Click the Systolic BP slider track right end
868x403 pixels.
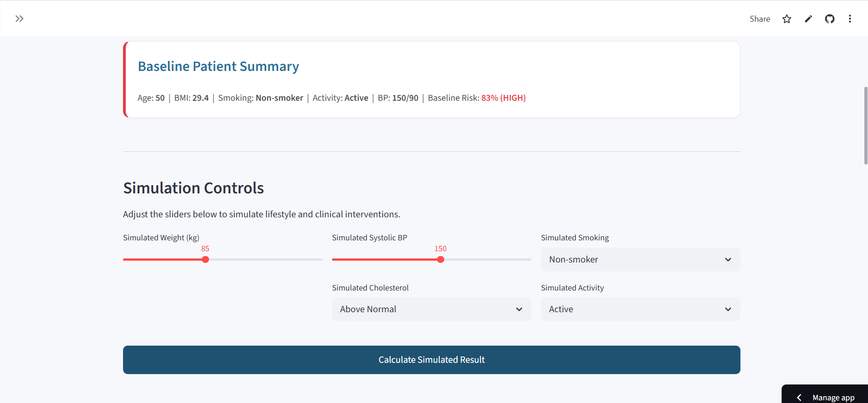pyautogui.click(x=529, y=259)
